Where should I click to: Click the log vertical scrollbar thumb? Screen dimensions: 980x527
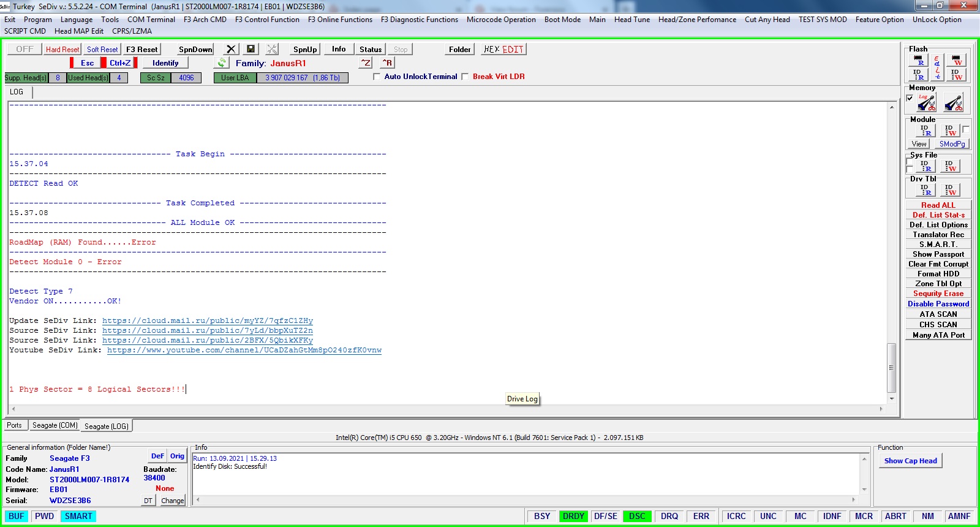[892, 368]
